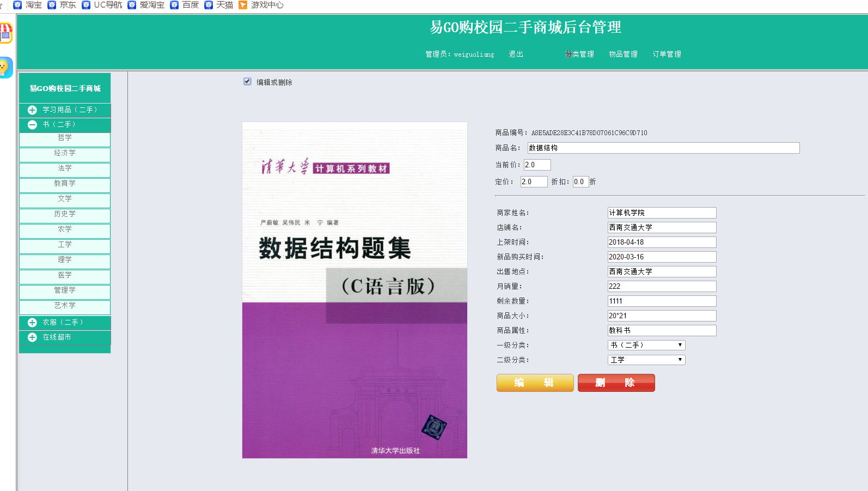Open 订单管理 in top navigation
868x491 pixels.
click(x=667, y=54)
